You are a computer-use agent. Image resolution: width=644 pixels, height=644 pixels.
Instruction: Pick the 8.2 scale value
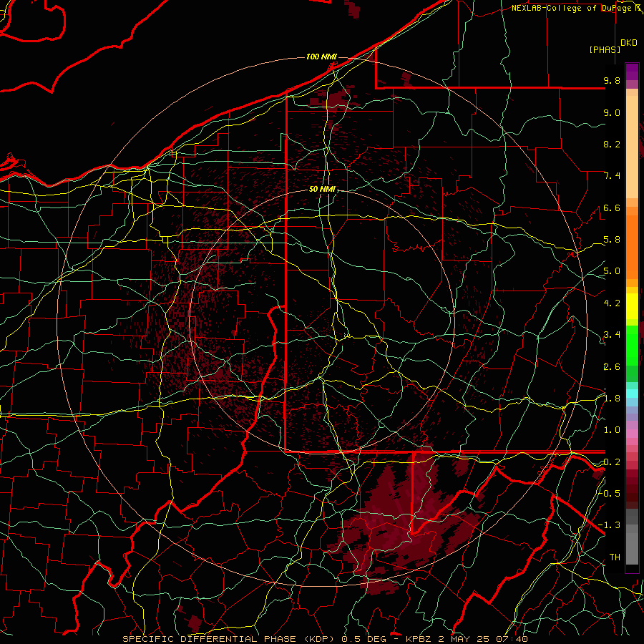click(x=612, y=144)
